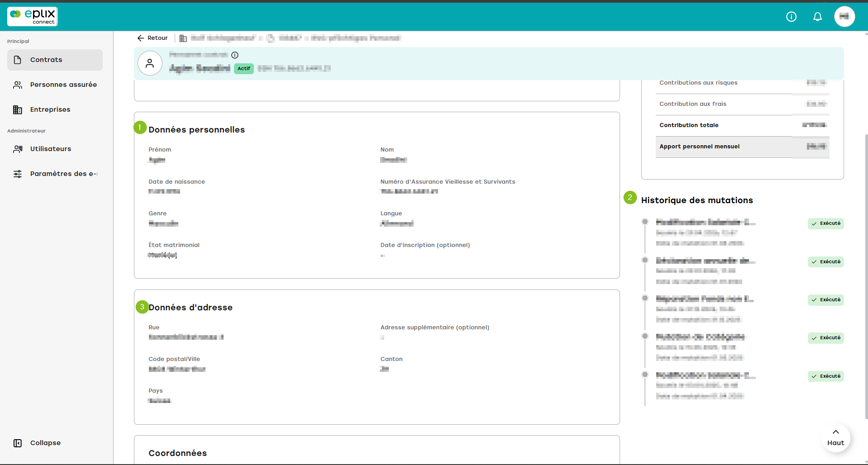Click the info icon beside person label
This screenshot has height=465, width=868.
coord(235,55)
